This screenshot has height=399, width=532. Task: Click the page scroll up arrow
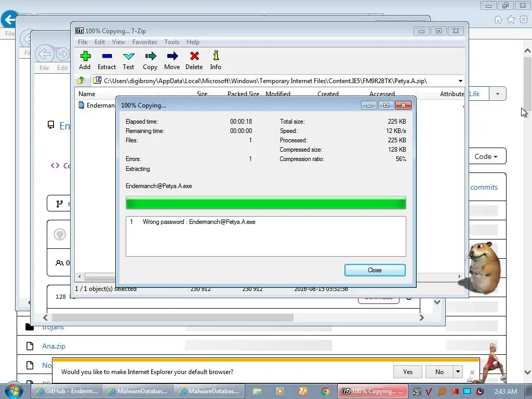527,51
